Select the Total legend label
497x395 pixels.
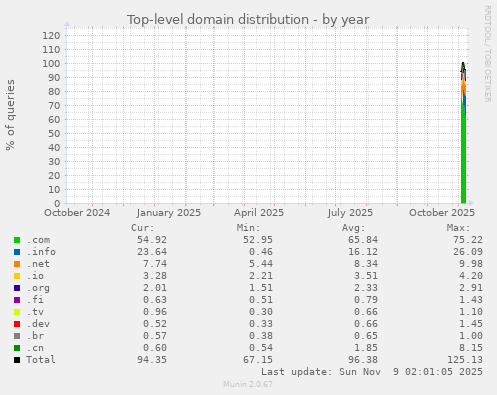pos(41,360)
